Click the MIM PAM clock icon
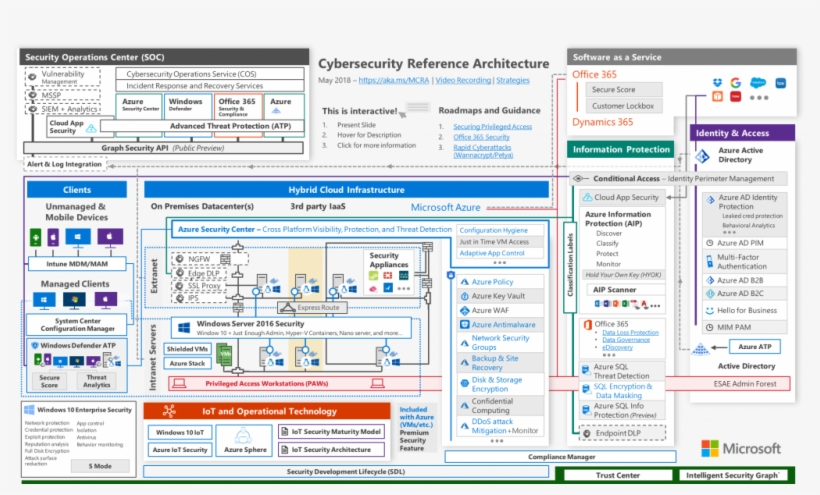This screenshot has width=820, height=495. (x=710, y=327)
